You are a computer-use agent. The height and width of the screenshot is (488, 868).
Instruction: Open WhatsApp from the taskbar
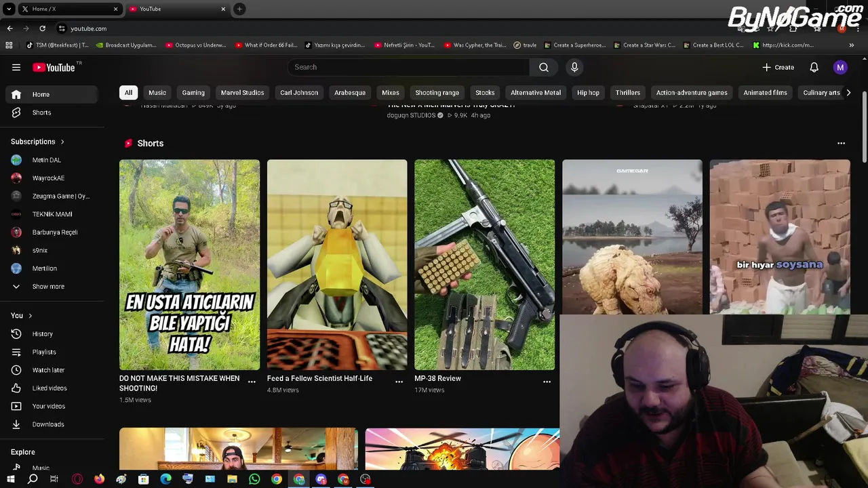pos(254,479)
